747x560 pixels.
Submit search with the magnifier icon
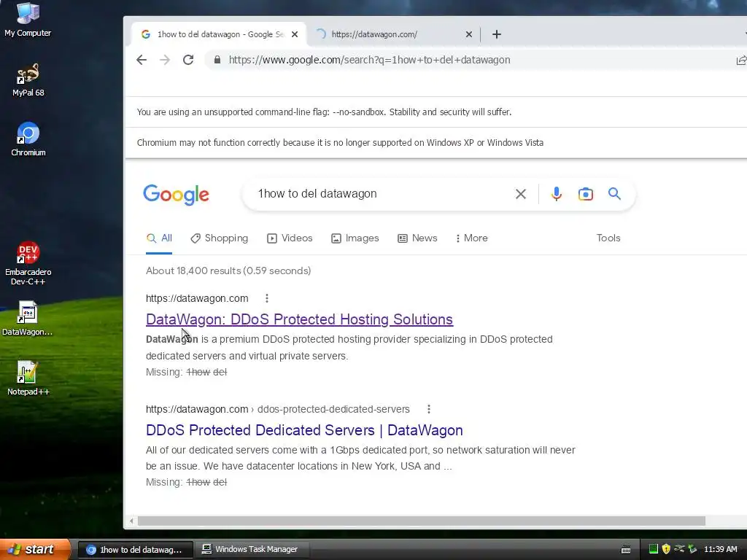pyautogui.click(x=614, y=194)
